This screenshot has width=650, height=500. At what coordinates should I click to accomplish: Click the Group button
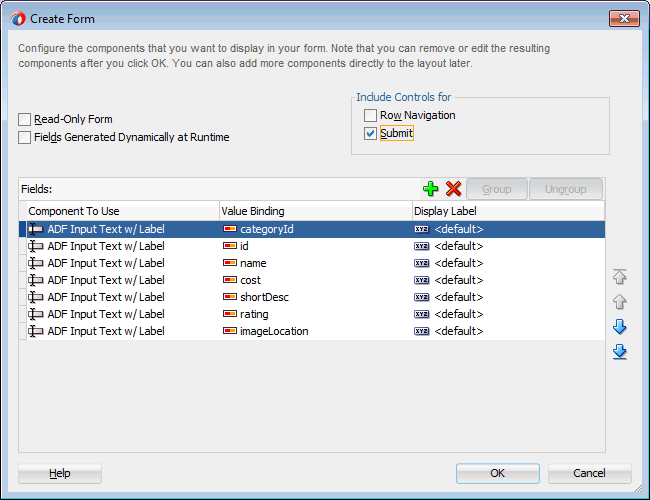497,189
